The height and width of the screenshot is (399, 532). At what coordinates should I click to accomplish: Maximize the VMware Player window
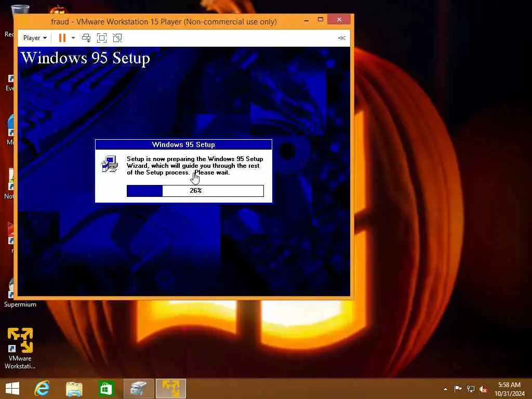coord(320,20)
